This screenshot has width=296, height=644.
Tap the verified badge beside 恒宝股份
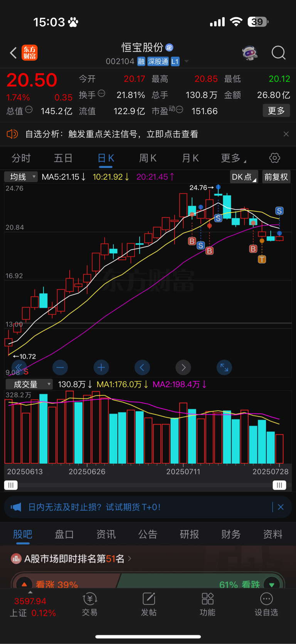[169, 47]
